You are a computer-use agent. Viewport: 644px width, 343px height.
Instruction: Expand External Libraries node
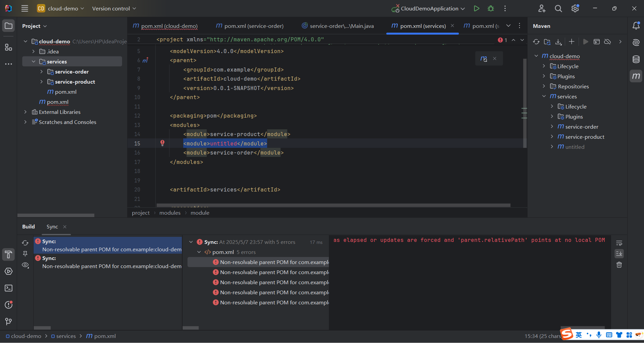[26, 112]
